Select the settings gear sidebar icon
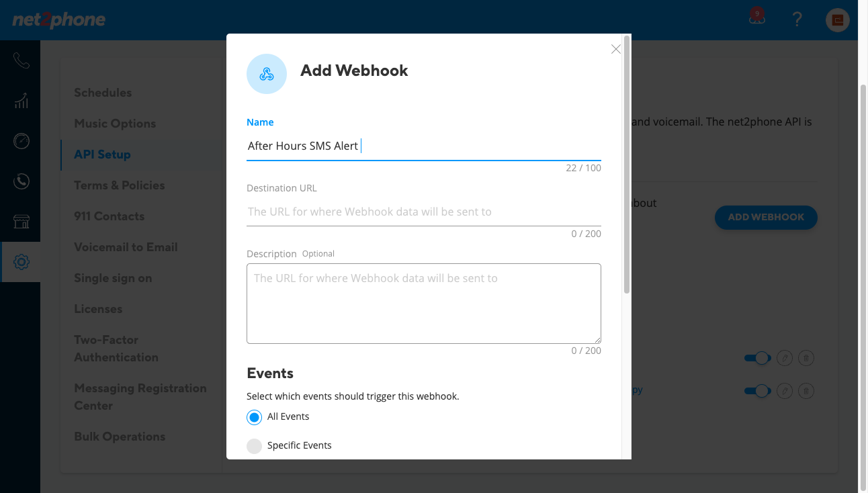868x493 pixels. pyautogui.click(x=21, y=262)
